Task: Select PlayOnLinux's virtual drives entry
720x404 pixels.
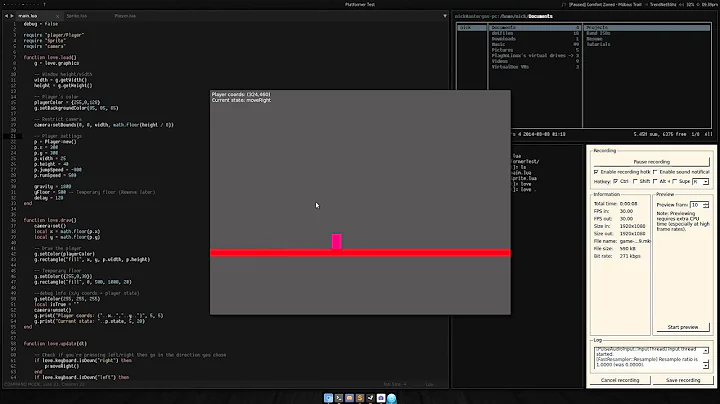Action: click(x=534, y=56)
